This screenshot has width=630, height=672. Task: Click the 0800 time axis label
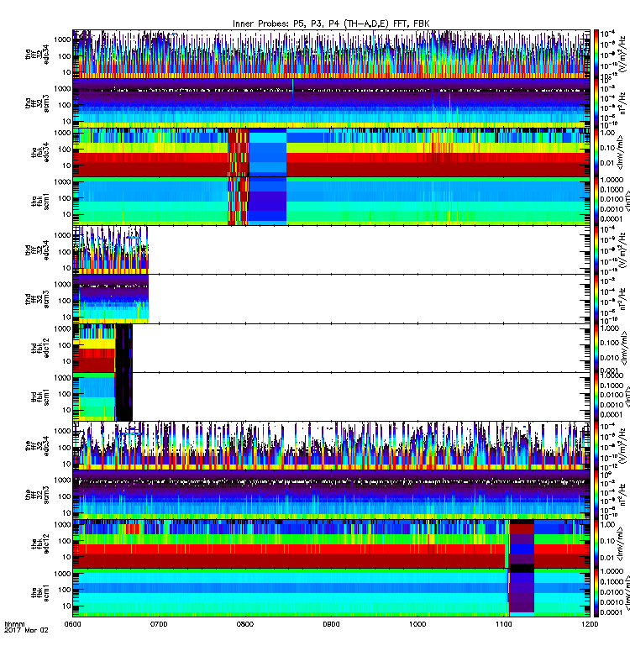click(244, 624)
